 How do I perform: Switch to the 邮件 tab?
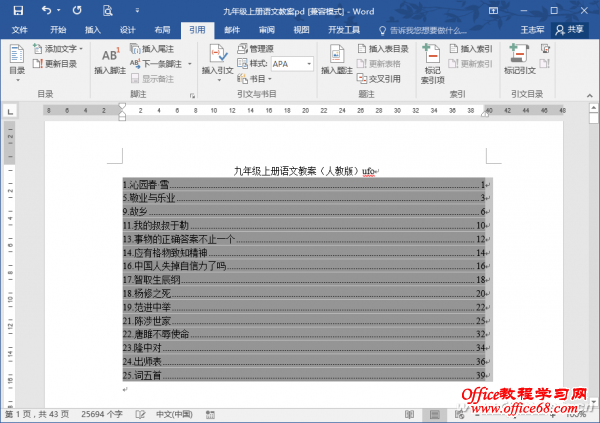click(232, 30)
